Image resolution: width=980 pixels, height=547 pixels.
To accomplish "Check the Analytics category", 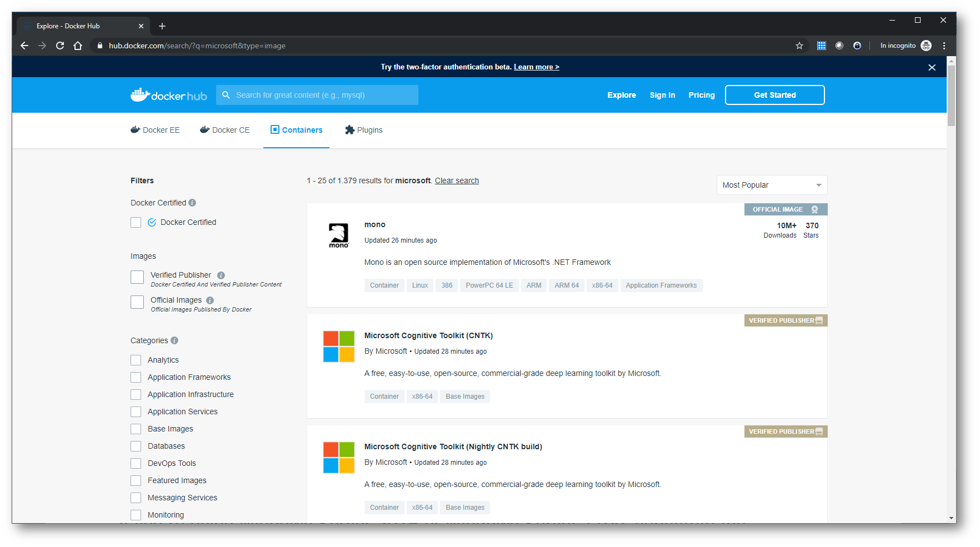I will (136, 360).
